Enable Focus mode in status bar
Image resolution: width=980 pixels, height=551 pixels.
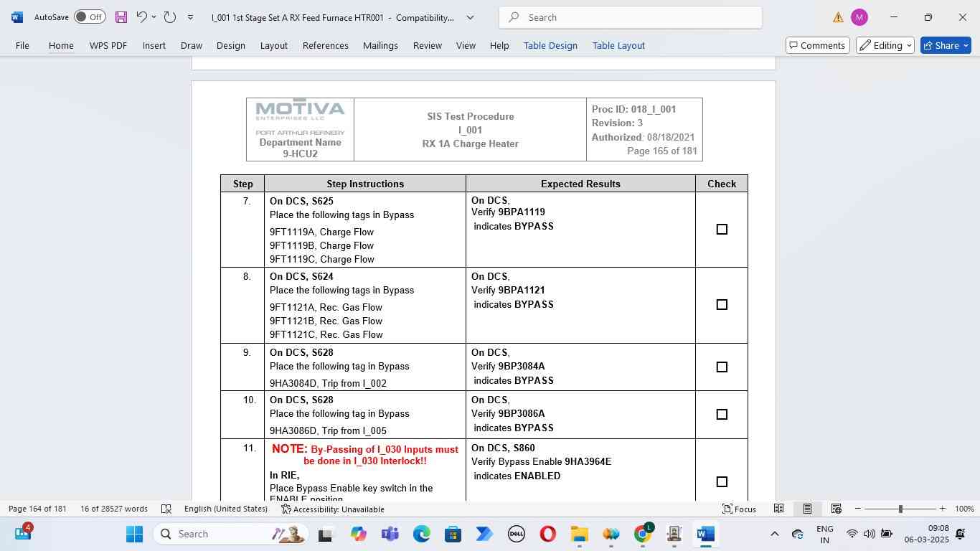[739, 509]
